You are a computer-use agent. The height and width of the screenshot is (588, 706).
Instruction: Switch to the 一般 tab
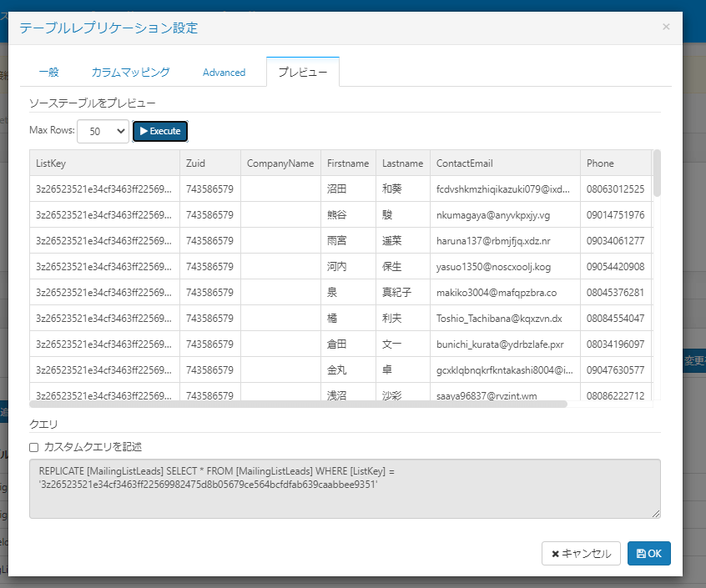click(48, 73)
